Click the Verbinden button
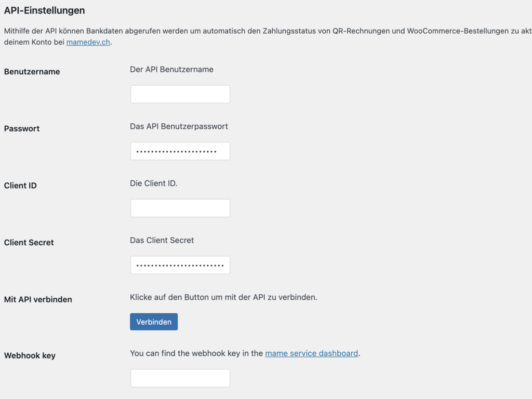The image size is (532, 399). 154,321
